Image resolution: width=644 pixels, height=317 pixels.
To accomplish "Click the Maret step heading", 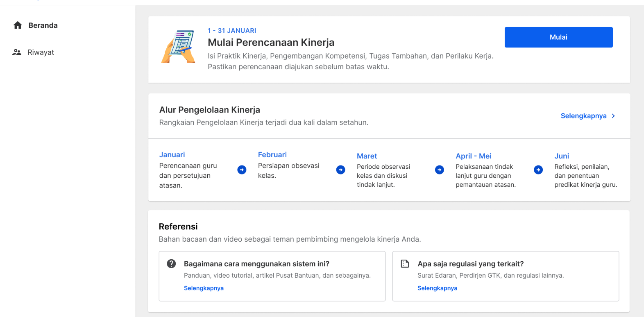I will coord(367,156).
